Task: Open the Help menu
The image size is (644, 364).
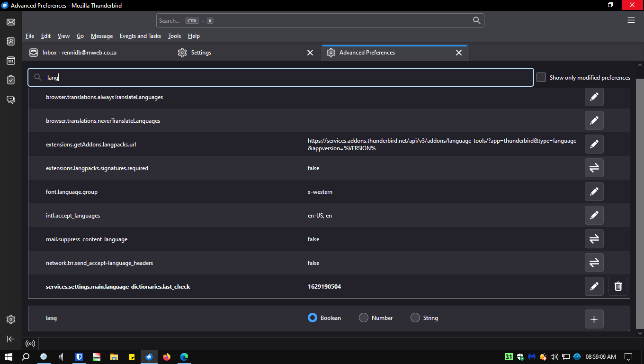Action: (x=194, y=36)
